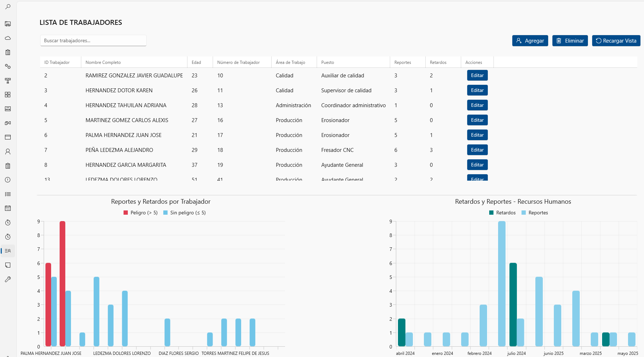This screenshot has height=357, width=644.
Task: Click the search magnifier icon in sidebar
Action: [x=8, y=7]
